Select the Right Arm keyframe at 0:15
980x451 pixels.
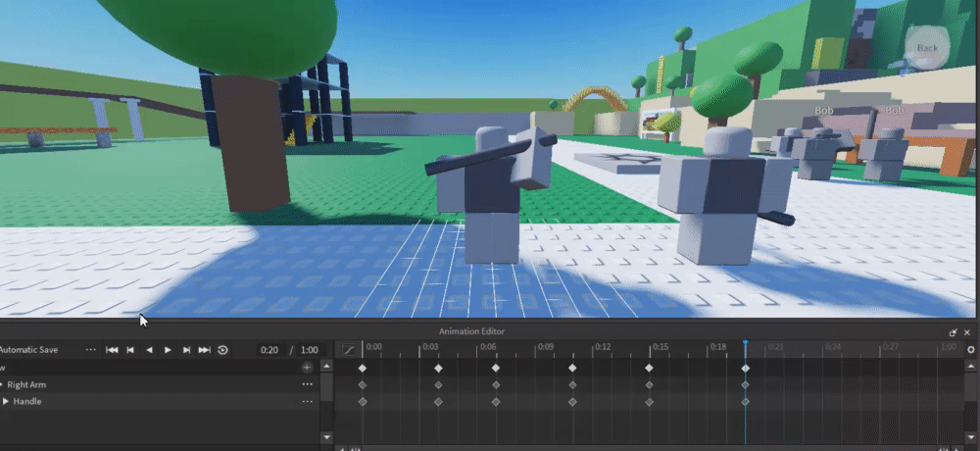(x=650, y=385)
